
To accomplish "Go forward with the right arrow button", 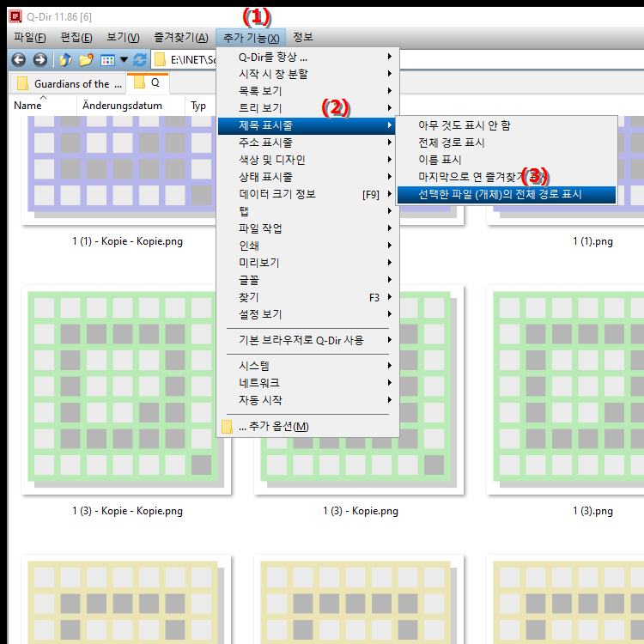I will point(39,60).
